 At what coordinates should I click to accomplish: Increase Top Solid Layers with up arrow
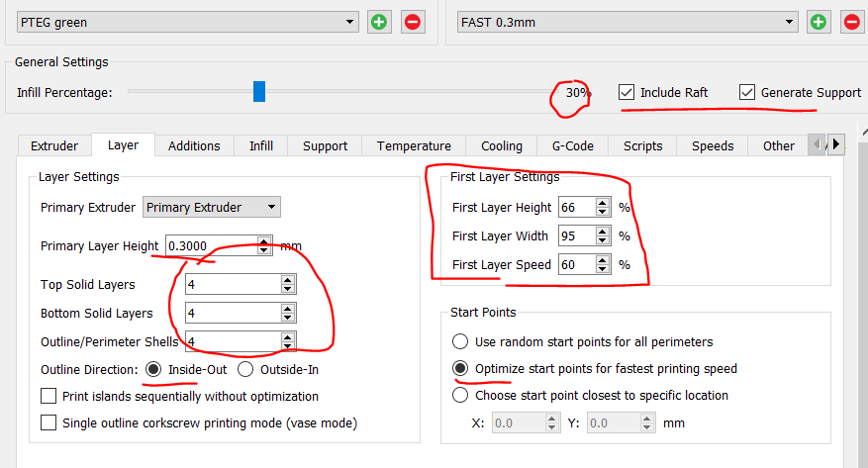pyautogui.click(x=288, y=280)
